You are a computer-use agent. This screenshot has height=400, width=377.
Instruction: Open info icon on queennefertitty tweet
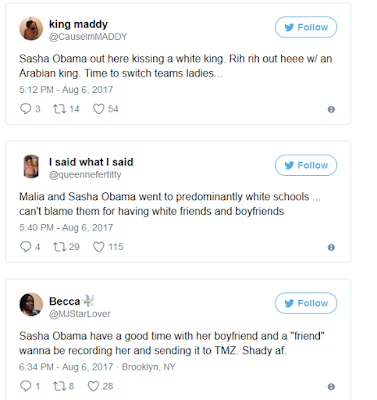point(331,247)
